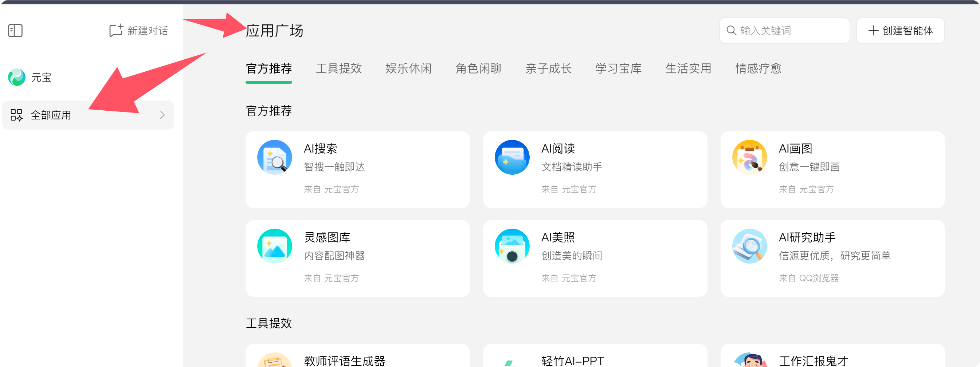Click the new chat compose icon

point(116,31)
